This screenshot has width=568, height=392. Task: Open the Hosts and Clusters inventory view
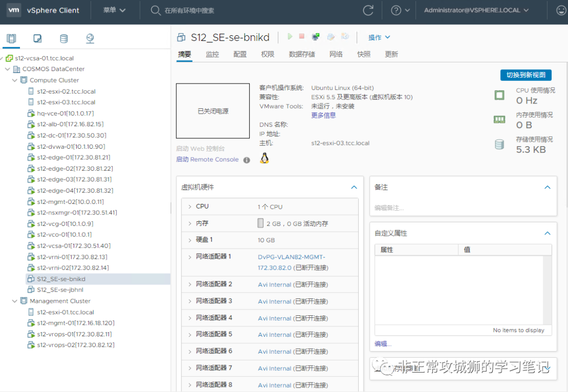pos(11,38)
